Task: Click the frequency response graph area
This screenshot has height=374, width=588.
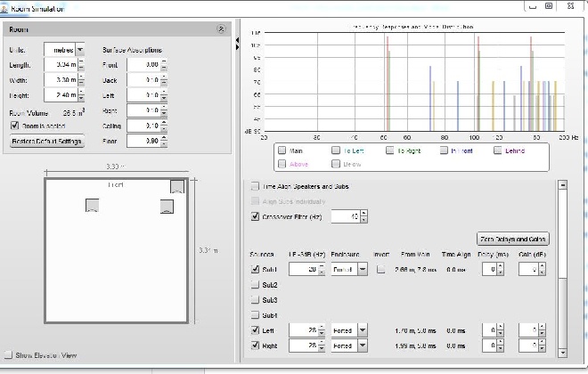Action: pos(414,82)
